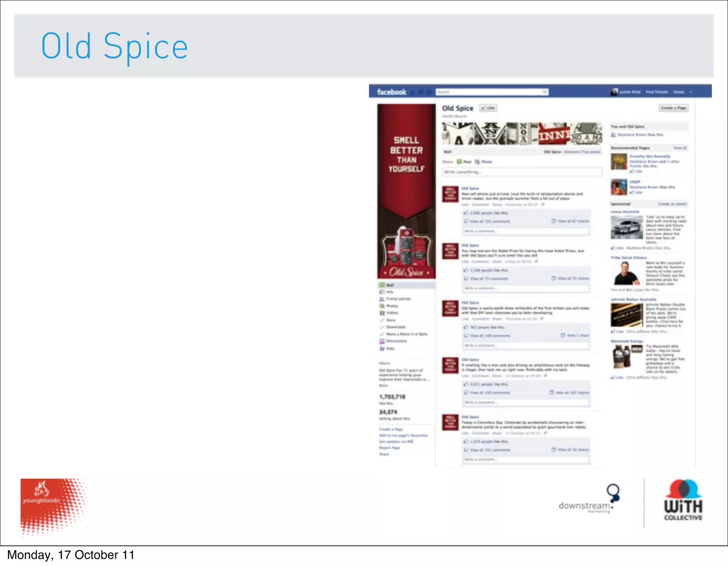Viewport: 728px width, 566px height.
Task: Click the search magnifier icon
Action: pos(545,92)
